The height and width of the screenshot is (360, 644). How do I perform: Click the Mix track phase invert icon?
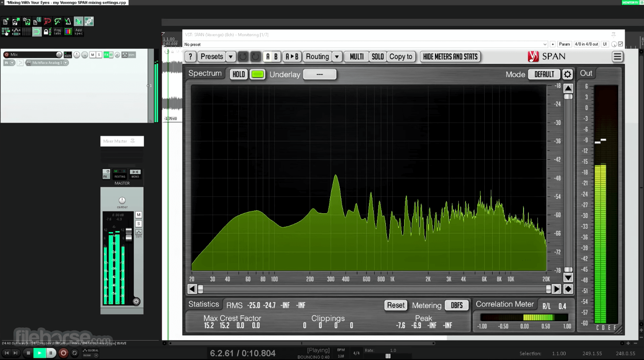117,55
